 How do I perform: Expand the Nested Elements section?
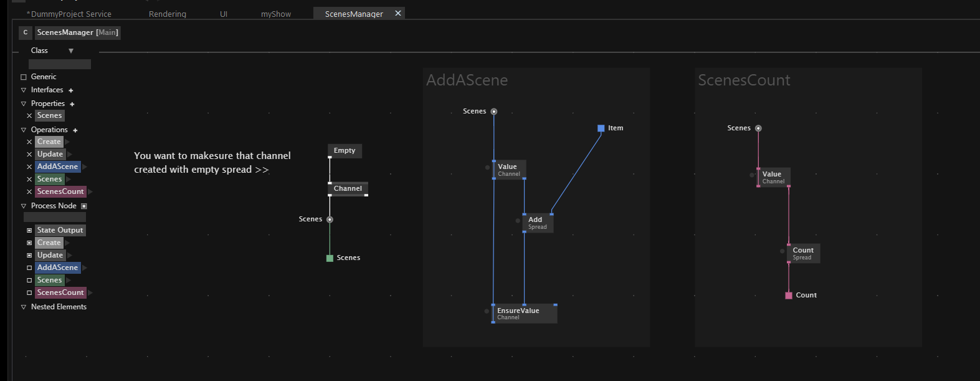(x=24, y=307)
